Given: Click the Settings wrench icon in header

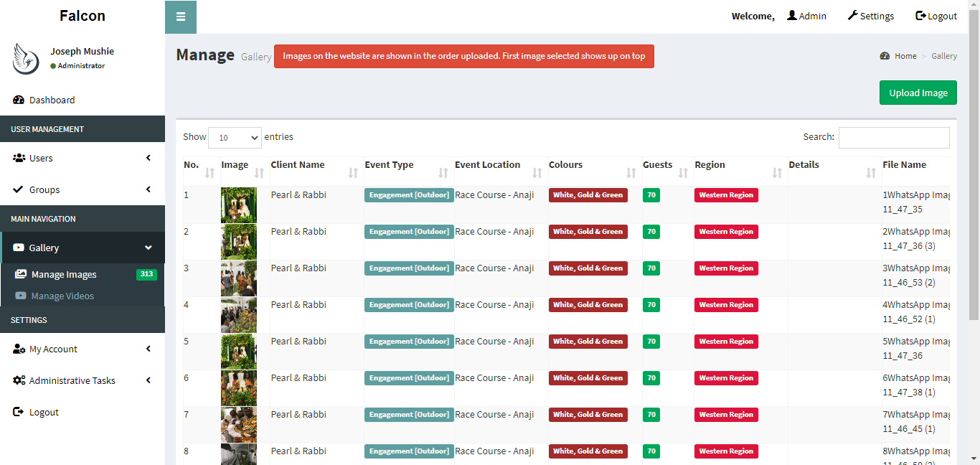Looking at the screenshot, I should tap(852, 16).
